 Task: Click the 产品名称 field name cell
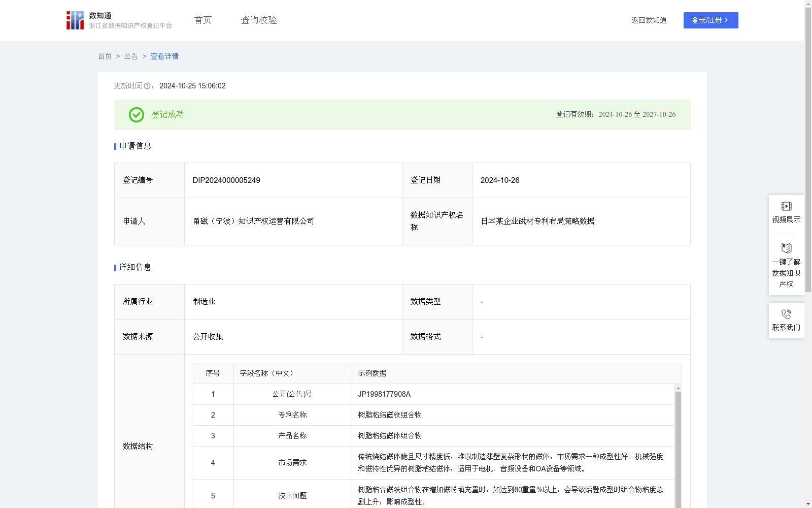tap(292, 436)
